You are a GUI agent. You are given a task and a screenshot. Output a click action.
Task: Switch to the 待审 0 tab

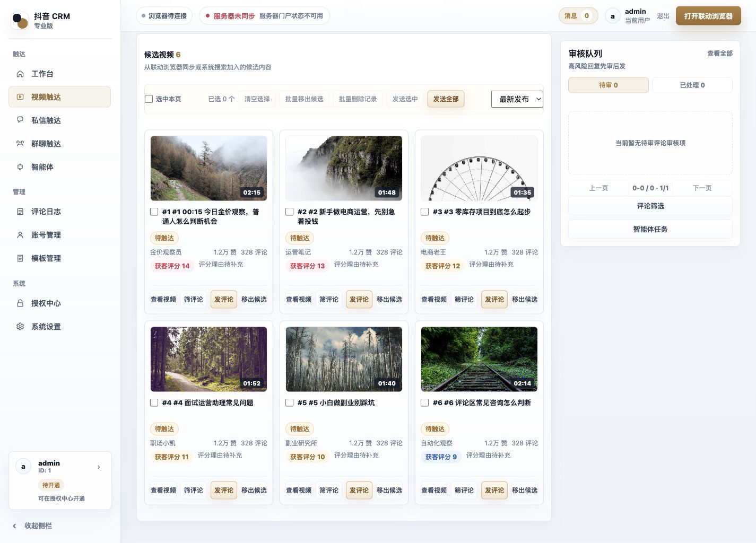coord(609,85)
